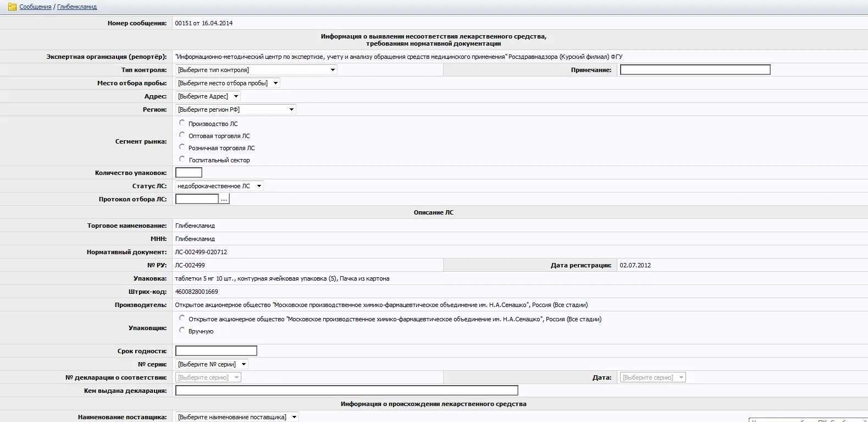
Task: Click the МНН value Глибенкламид
Action: click(195, 239)
